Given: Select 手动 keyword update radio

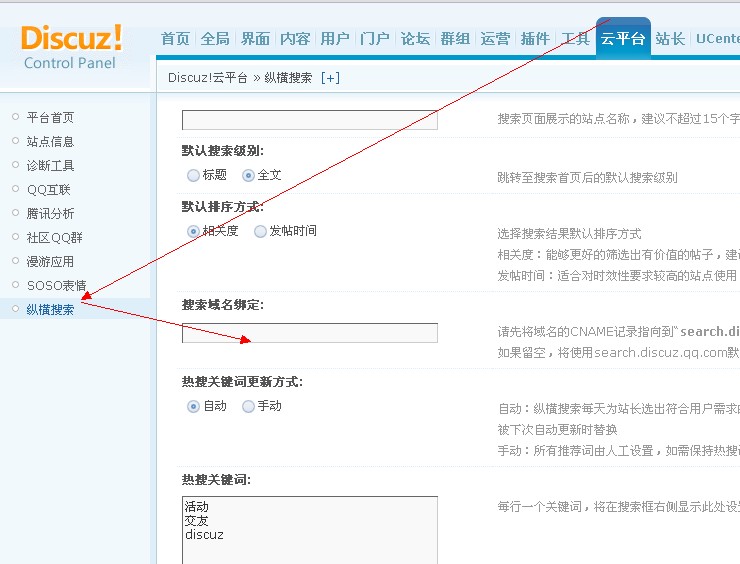Looking at the screenshot, I should (248, 406).
